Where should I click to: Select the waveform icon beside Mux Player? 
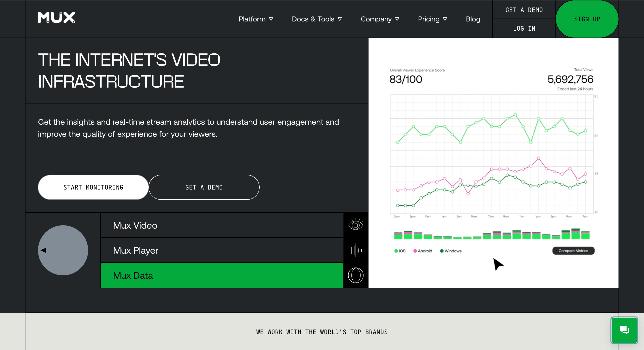356,251
